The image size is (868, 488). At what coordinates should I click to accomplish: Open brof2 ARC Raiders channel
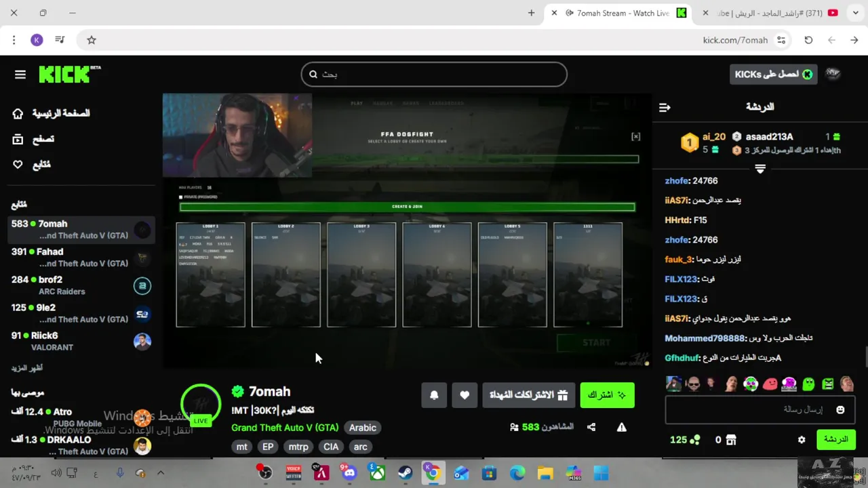coord(81,285)
